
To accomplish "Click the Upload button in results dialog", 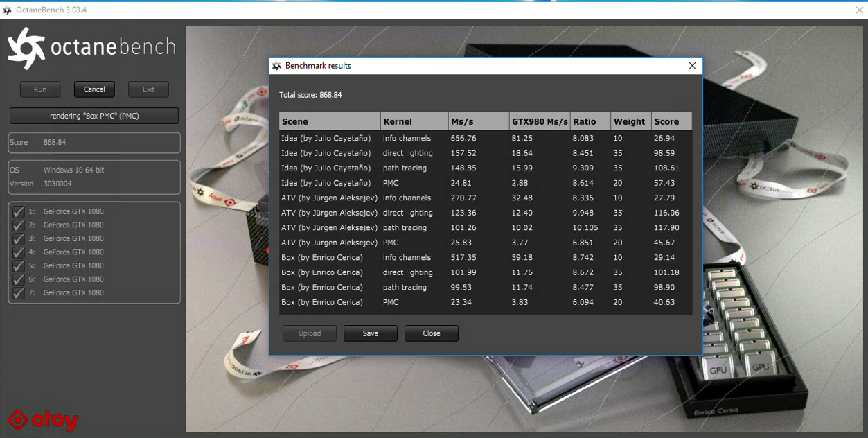I will (x=310, y=333).
